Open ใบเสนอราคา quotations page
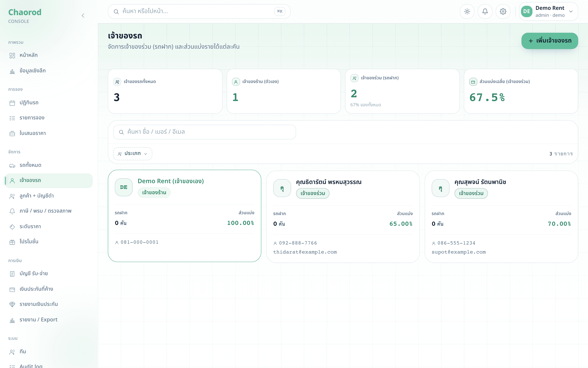Screen dimensions: 588x368 [49, 133]
